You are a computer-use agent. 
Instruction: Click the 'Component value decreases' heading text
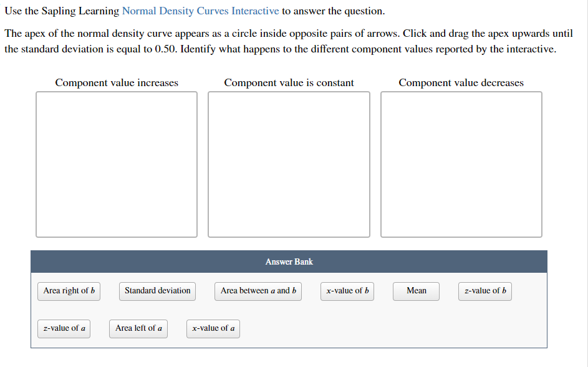[461, 82]
